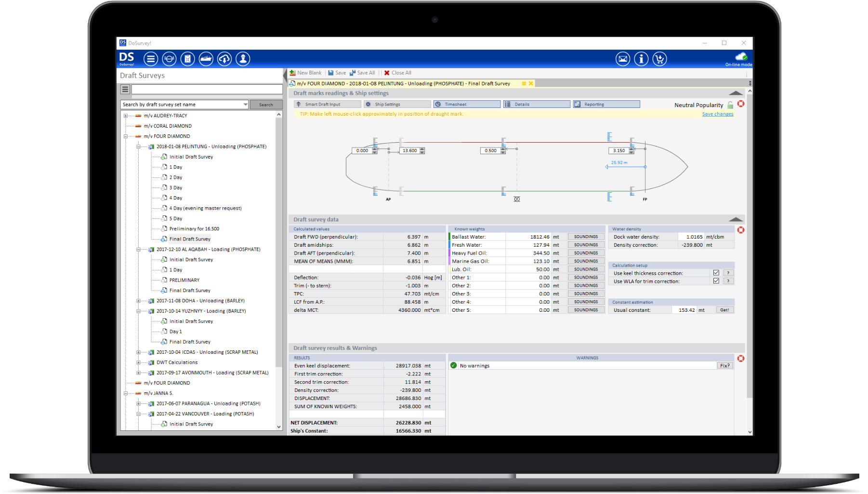
Task: Click the toolbar overflow chevrons at right edge
Action: pos(750,83)
